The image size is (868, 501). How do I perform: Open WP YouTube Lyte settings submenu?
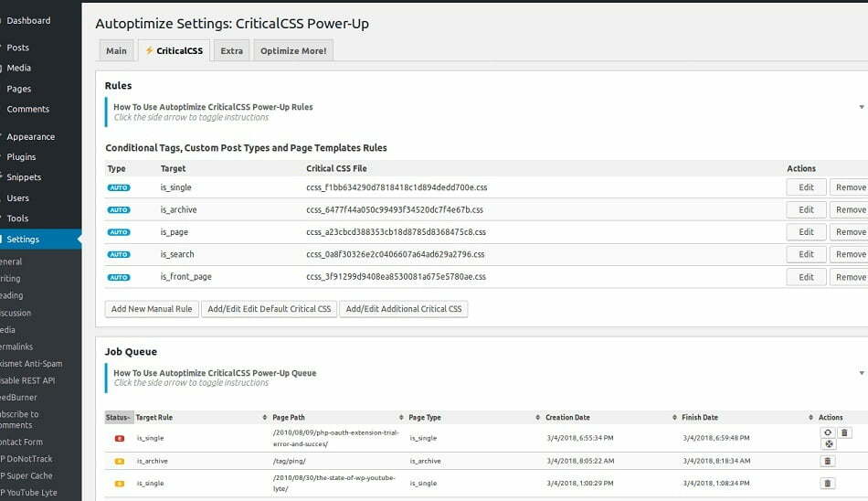29,493
